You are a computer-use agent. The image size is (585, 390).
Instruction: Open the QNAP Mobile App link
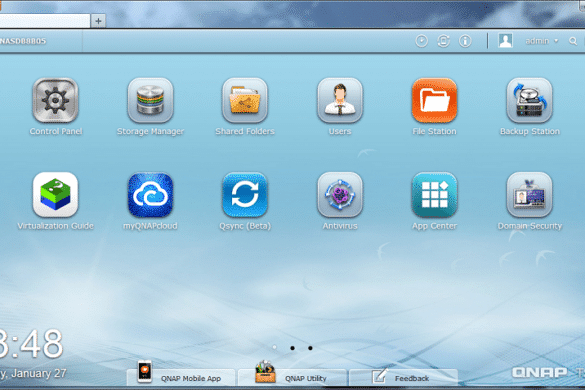(181, 378)
